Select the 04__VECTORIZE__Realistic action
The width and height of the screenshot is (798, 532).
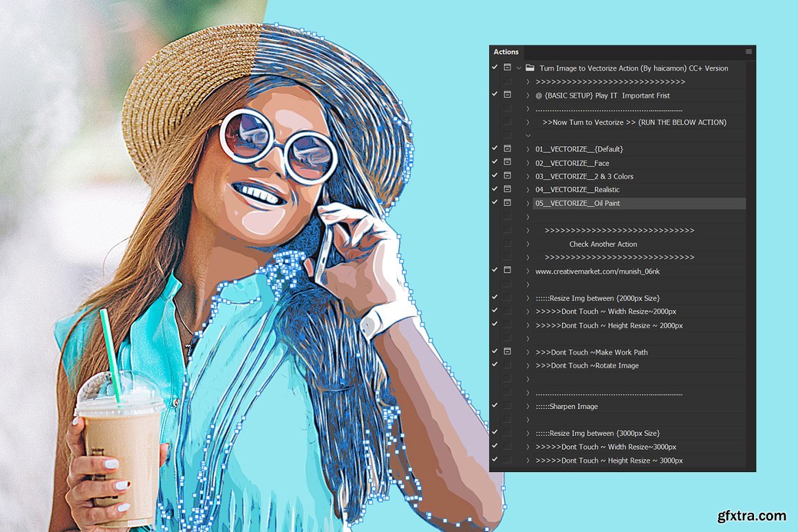pos(577,190)
